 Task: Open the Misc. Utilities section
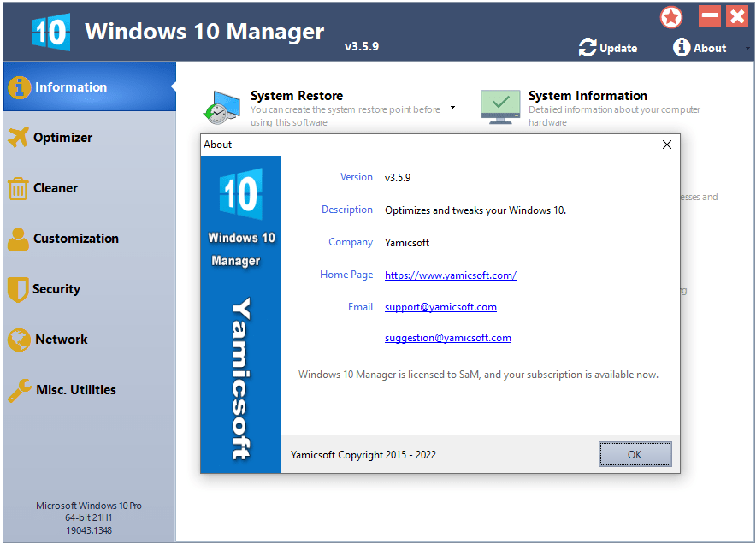[x=90, y=390]
